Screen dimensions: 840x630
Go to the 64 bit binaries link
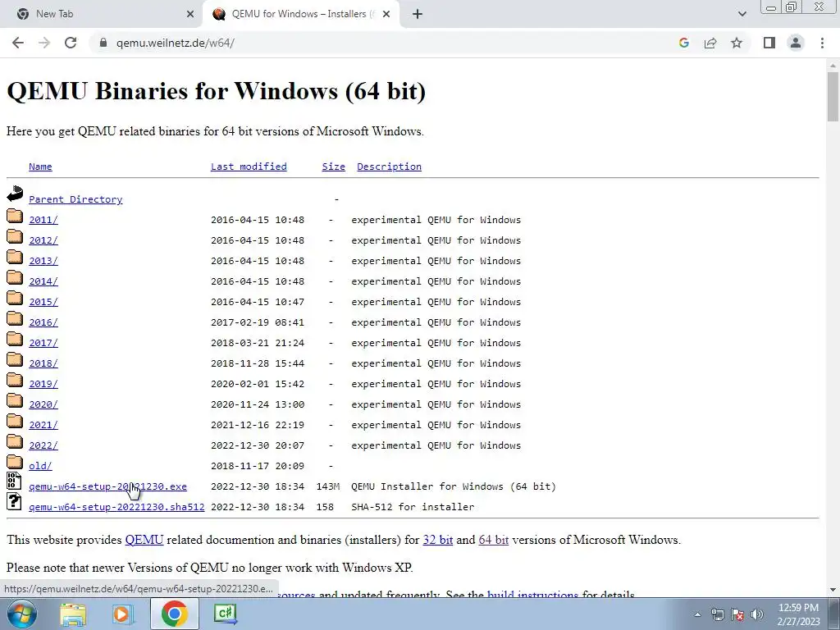point(493,540)
